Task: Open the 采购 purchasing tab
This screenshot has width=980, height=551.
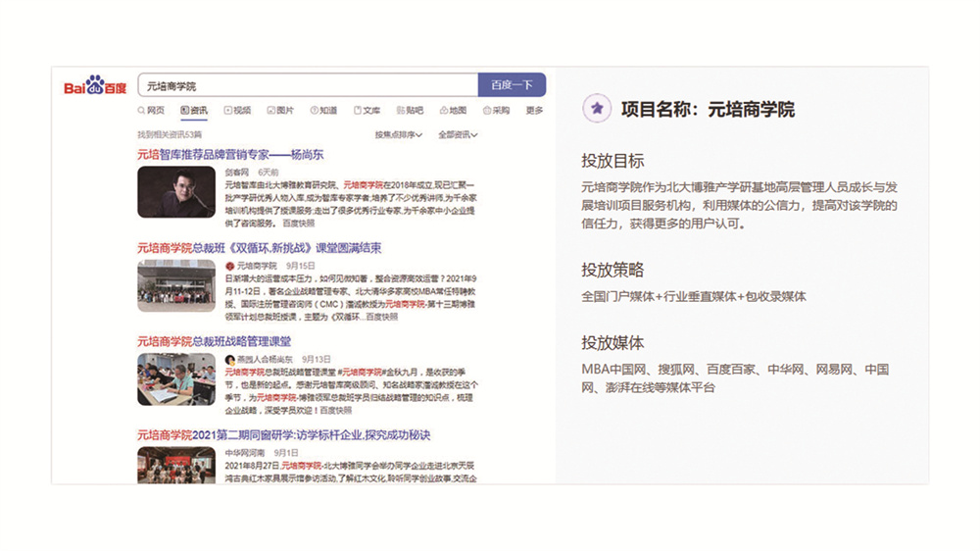Action: (x=496, y=111)
